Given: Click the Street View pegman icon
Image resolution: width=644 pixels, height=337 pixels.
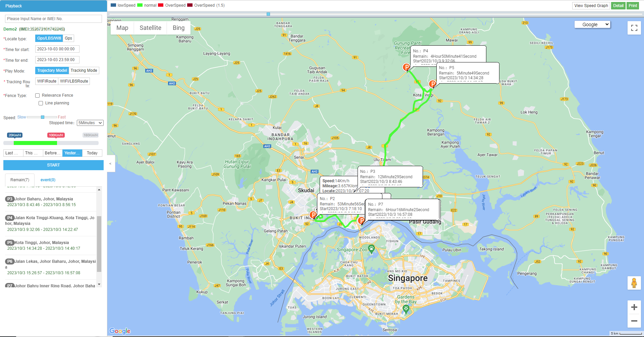Looking at the screenshot, I should [634, 283].
